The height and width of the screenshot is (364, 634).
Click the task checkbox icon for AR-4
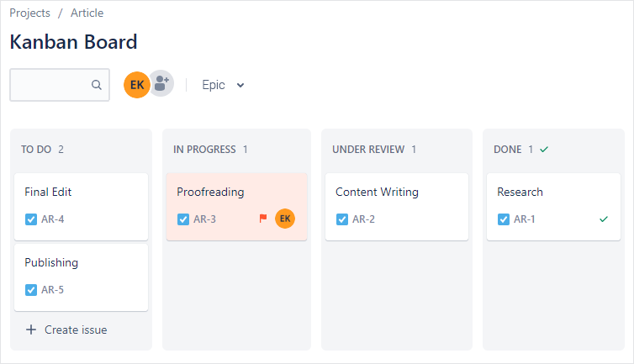point(31,219)
